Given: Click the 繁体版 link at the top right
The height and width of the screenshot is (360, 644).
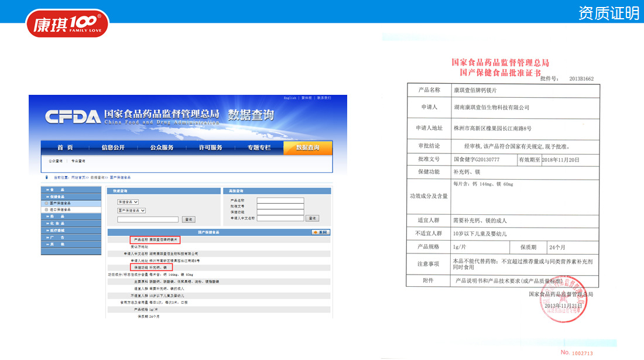Looking at the screenshot, I should tap(306, 98).
